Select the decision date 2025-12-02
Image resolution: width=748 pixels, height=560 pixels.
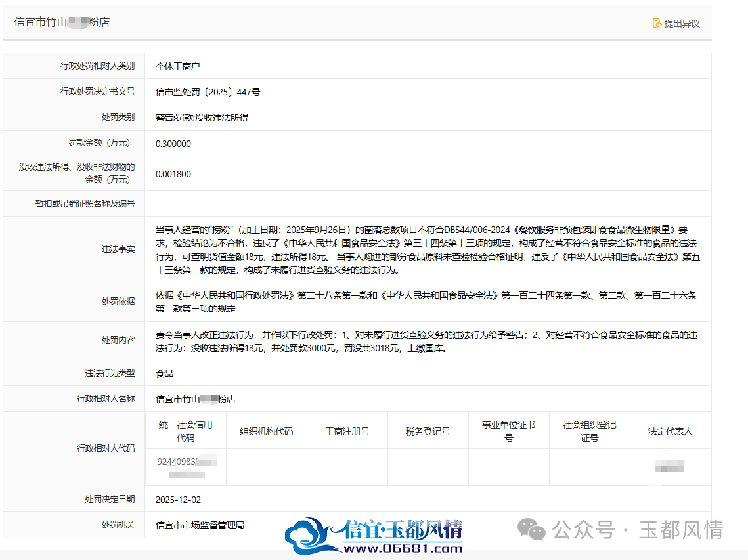pos(178,500)
